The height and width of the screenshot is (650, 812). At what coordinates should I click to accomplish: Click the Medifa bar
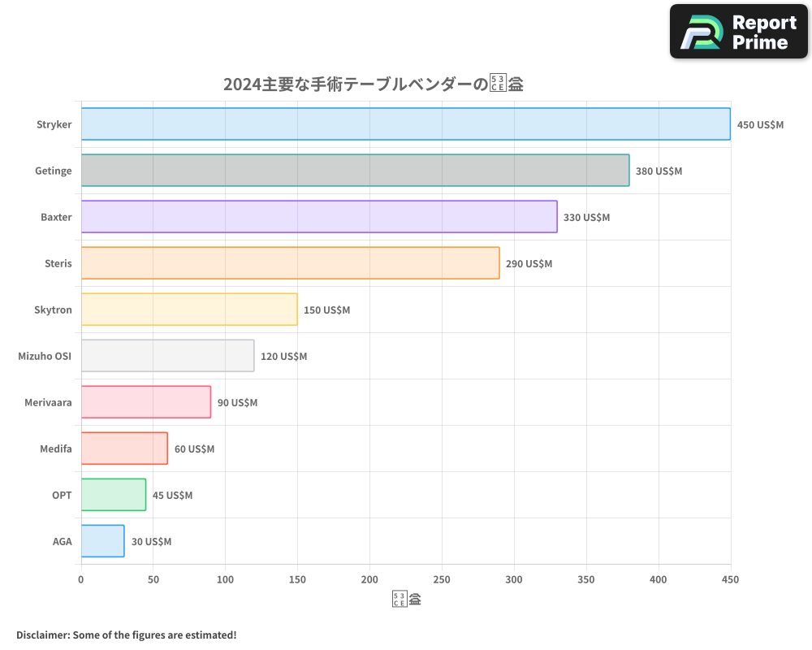122,448
